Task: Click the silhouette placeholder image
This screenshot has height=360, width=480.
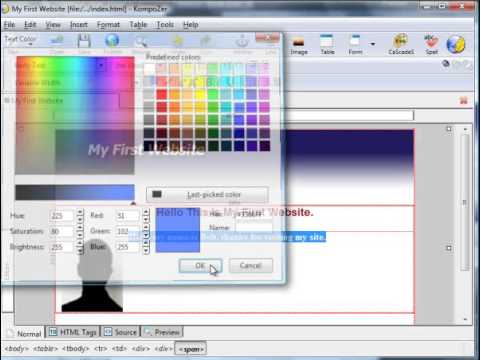Action: coord(92,275)
